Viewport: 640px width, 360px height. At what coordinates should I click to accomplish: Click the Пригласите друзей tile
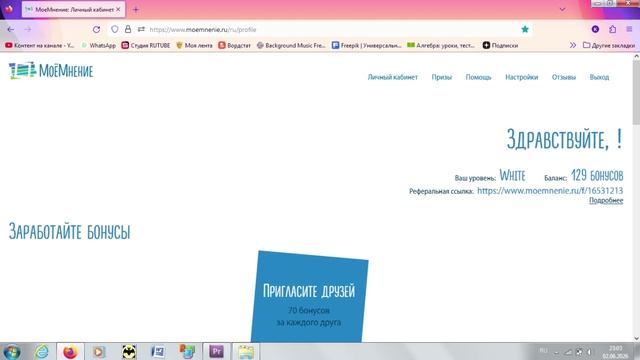(309, 297)
